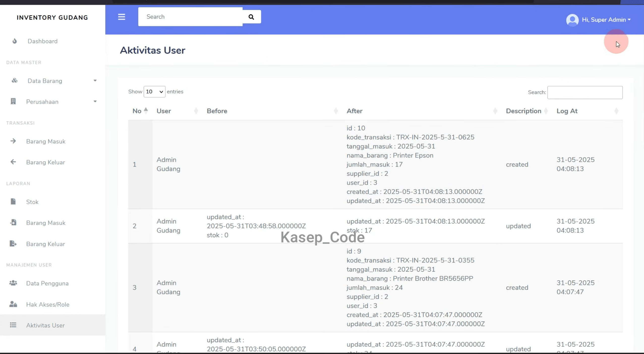This screenshot has height=354, width=644.
Task: Focus the top navbar Search field
Action: click(190, 17)
